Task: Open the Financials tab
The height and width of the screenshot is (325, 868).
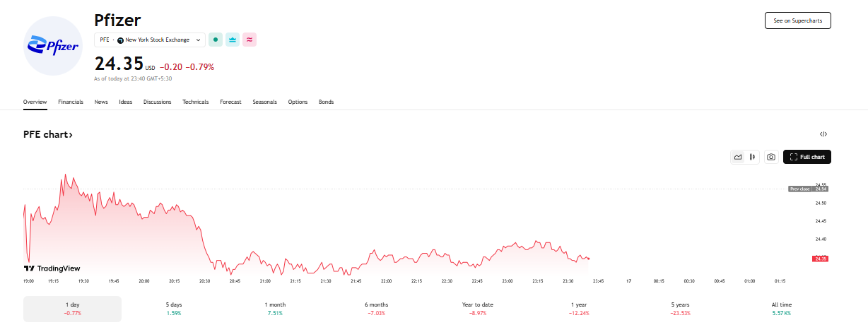Action: tap(71, 102)
